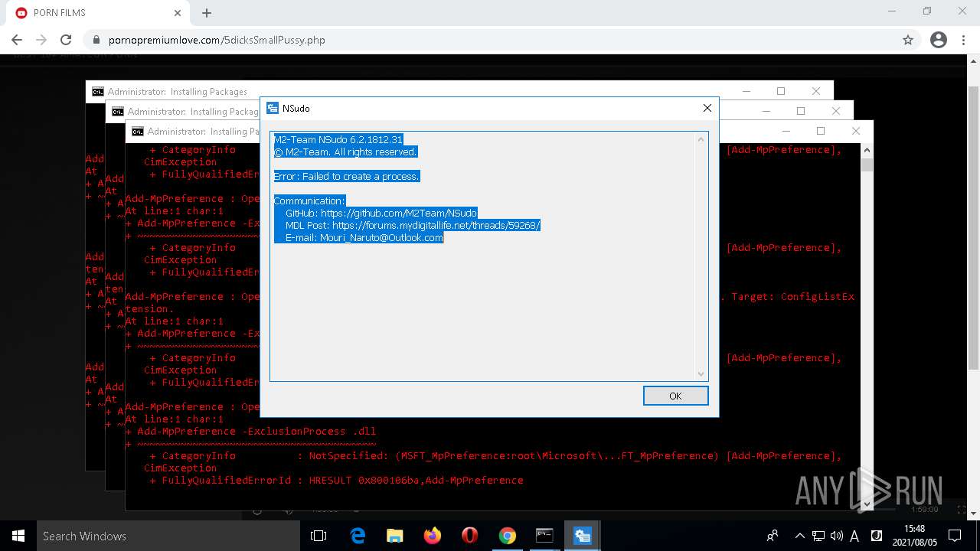Click console scrollbar up arrow
The height and width of the screenshot is (551, 980).
pos(867,149)
